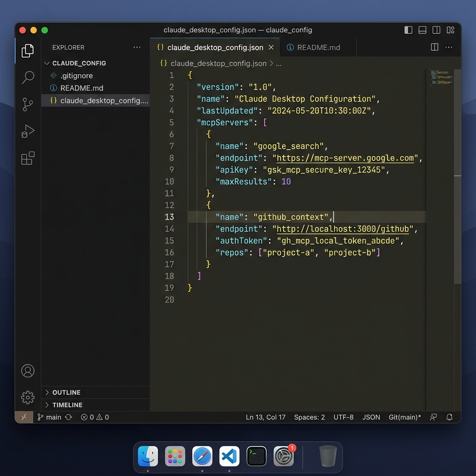Open errors and warnings problems indicator
Viewport: 476px width, 476px height.
pyautogui.click(x=95, y=417)
